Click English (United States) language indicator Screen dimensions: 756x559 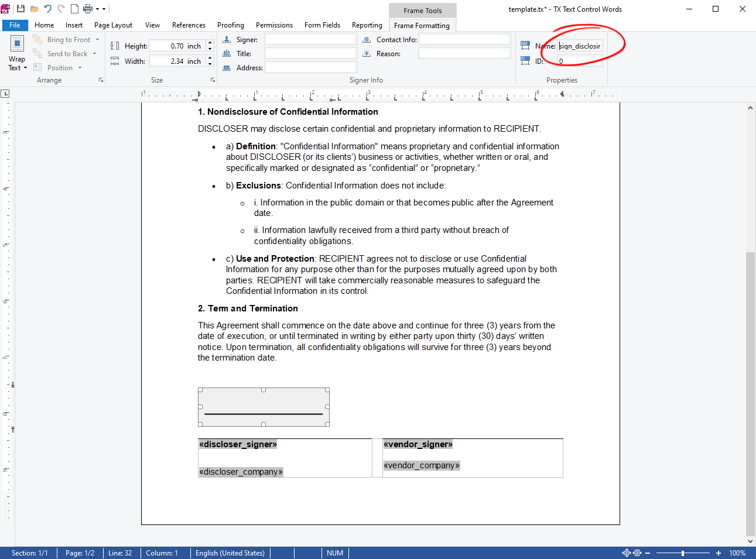tap(230, 553)
